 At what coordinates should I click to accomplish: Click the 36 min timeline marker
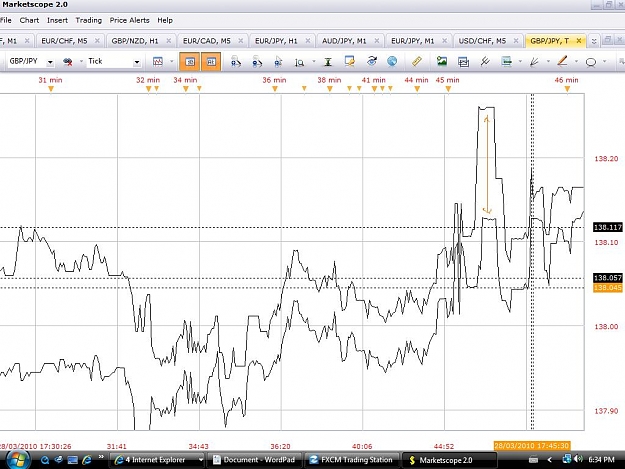point(275,88)
